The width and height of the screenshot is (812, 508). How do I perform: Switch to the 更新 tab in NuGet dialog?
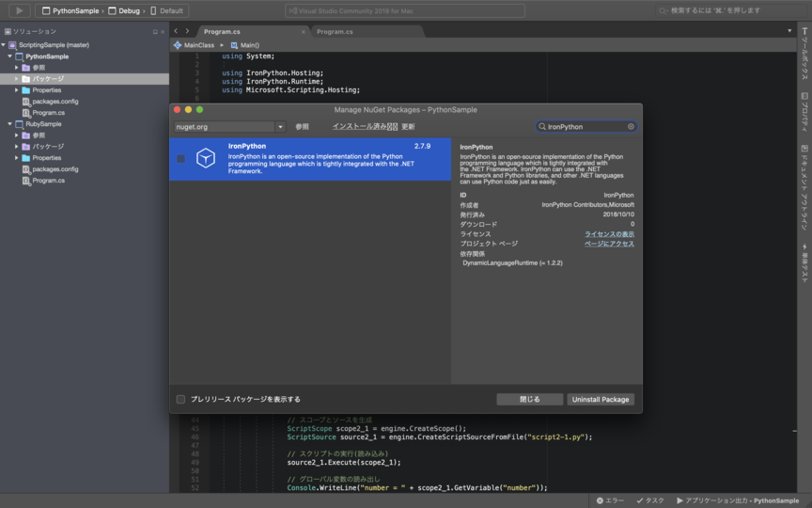pyautogui.click(x=408, y=126)
